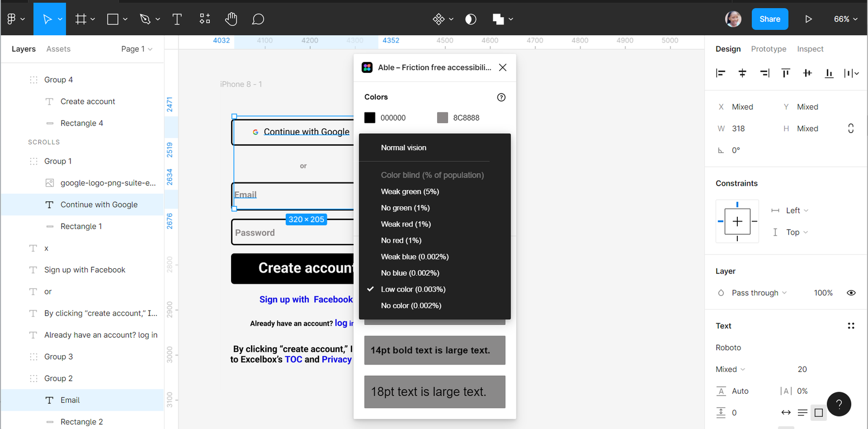Image resolution: width=868 pixels, height=429 pixels.
Task: Switch to the Prototype tab
Action: coord(768,49)
